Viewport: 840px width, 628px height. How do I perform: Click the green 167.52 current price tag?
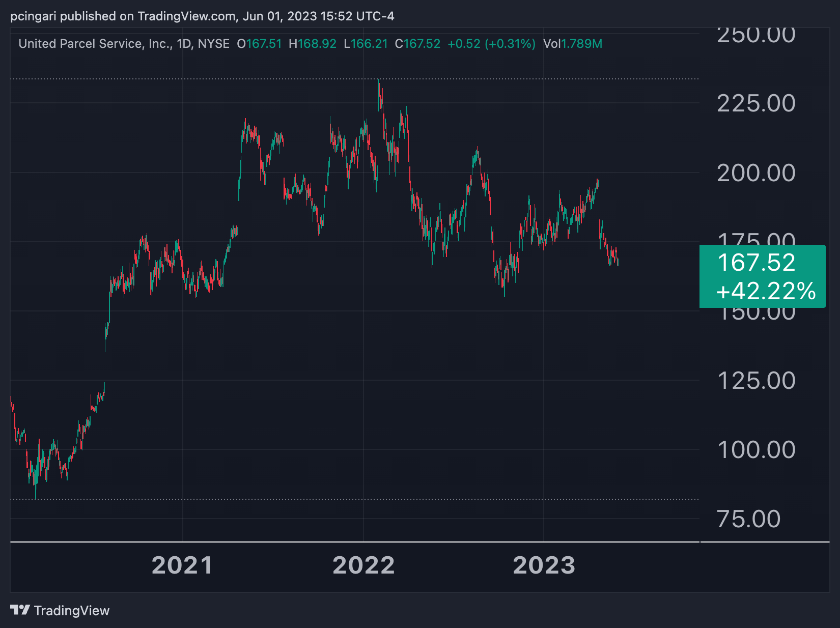click(x=762, y=276)
